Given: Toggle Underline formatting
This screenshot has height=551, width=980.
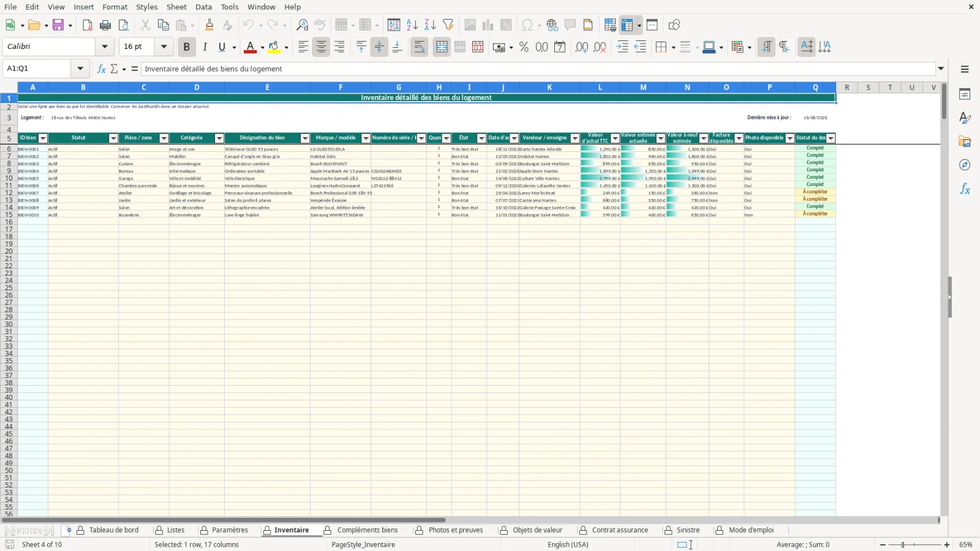Looking at the screenshot, I should pos(222,47).
